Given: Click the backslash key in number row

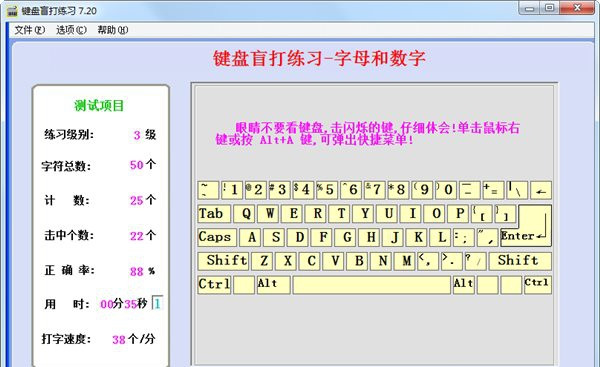Looking at the screenshot, I should pyautogui.click(x=517, y=190).
